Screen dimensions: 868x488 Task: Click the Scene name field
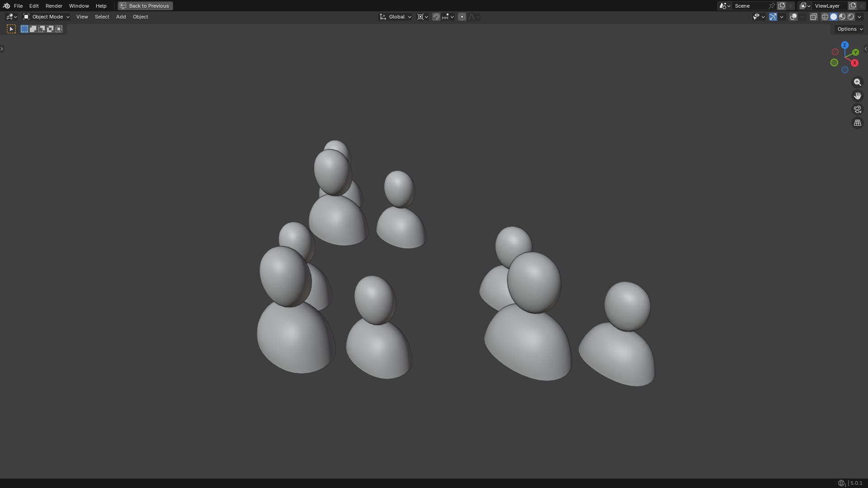click(x=750, y=6)
